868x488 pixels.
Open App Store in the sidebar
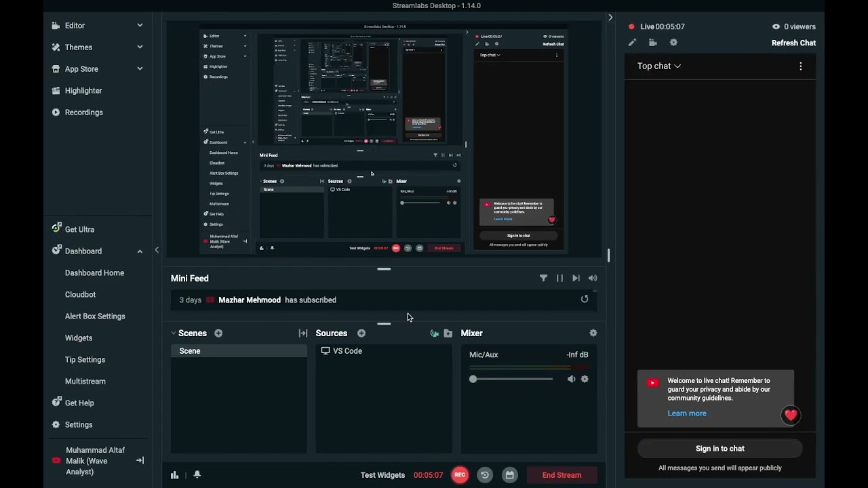tap(81, 69)
